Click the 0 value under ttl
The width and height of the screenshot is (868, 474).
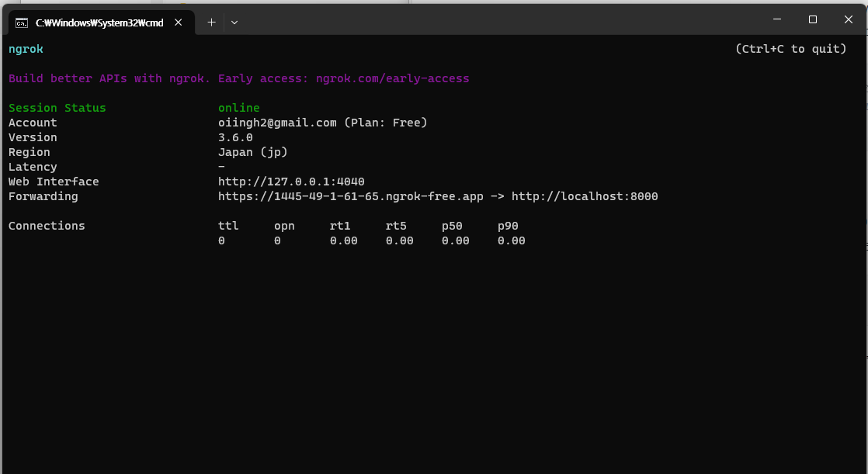pyautogui.click(x=221, y=240)
